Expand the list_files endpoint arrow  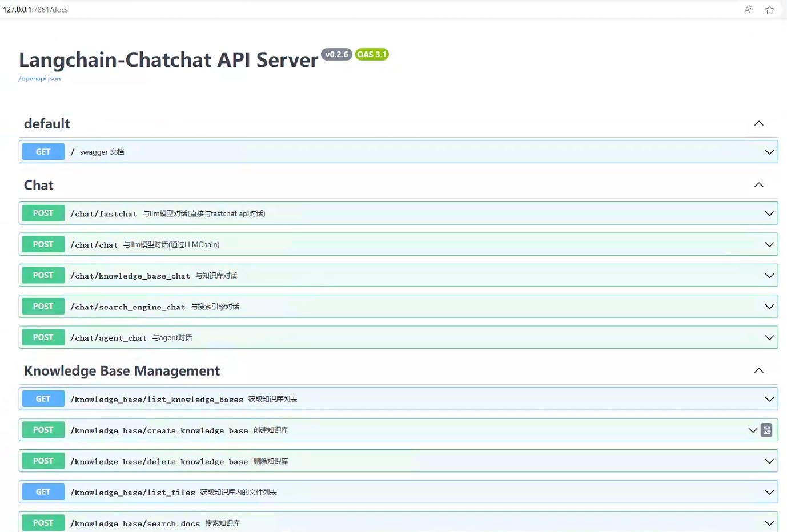[769, 492]
